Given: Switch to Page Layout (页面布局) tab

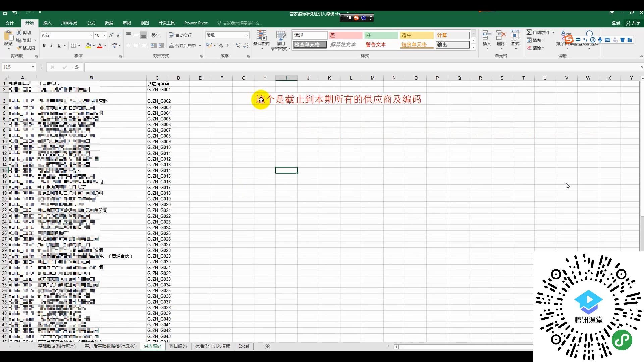Looking at the screenshot, I should click(x=69, y=23).
